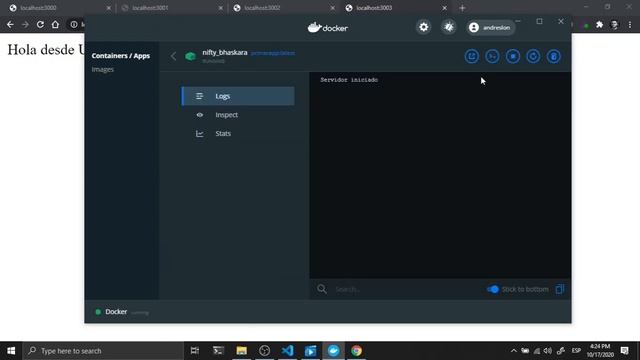
Task: Open Docker settings gear
Action: 424,27
